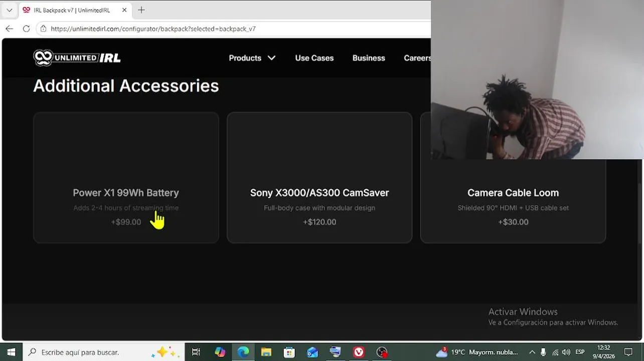Launch Copilot from the taskbar
Image resolution: width=644 pixels, height=361 pixels.
pos(220,352)
